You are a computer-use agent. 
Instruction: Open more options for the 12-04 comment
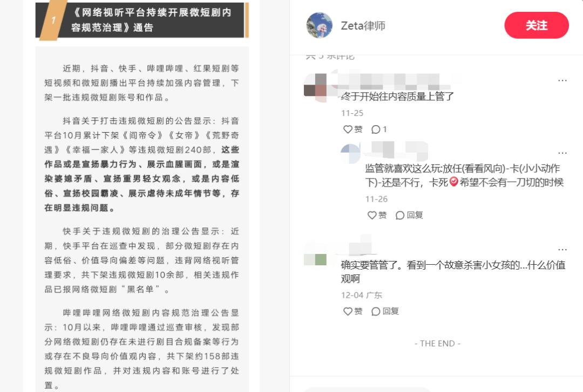coord(562,249)
